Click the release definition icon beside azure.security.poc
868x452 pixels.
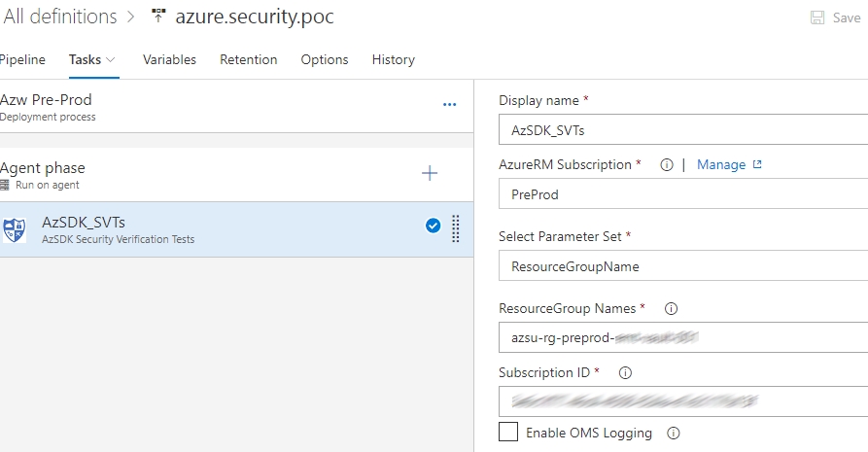tap(158, 16)
